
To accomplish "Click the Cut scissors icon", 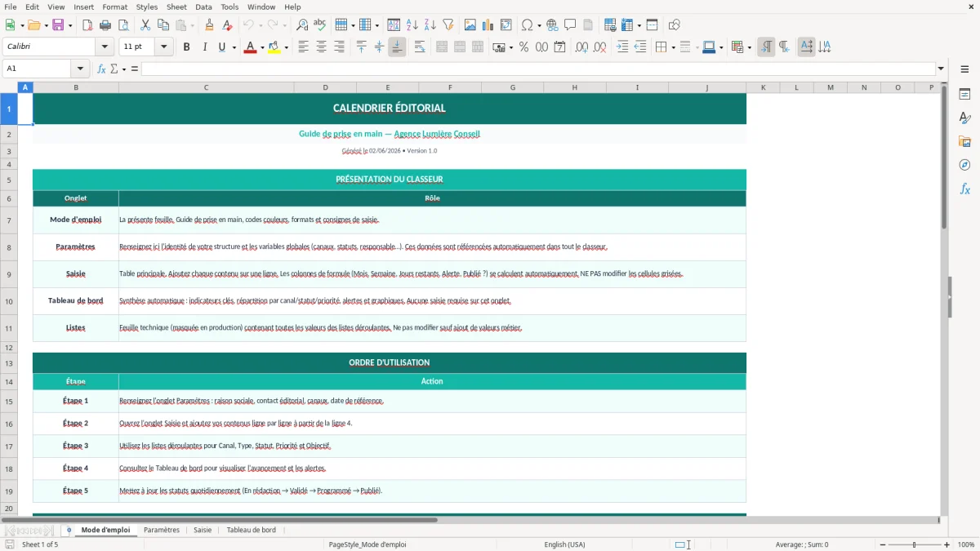I will (145, 25).
